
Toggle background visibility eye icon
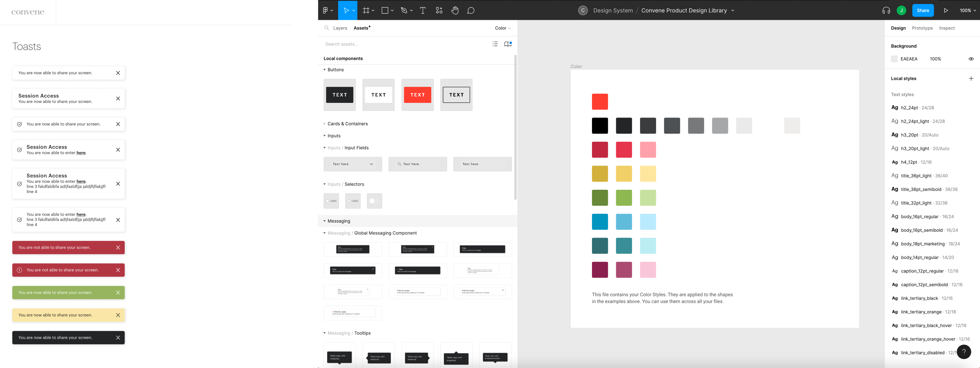pyautogui.click(x=971, y=58)
